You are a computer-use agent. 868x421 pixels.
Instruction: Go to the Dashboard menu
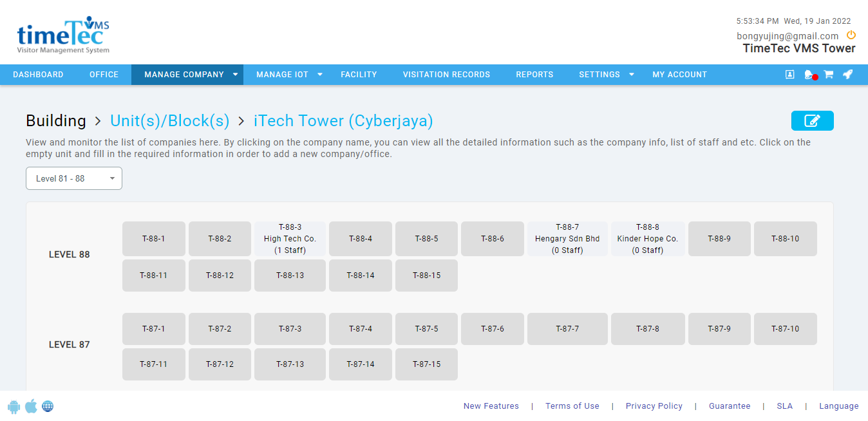tap(38, 75)
